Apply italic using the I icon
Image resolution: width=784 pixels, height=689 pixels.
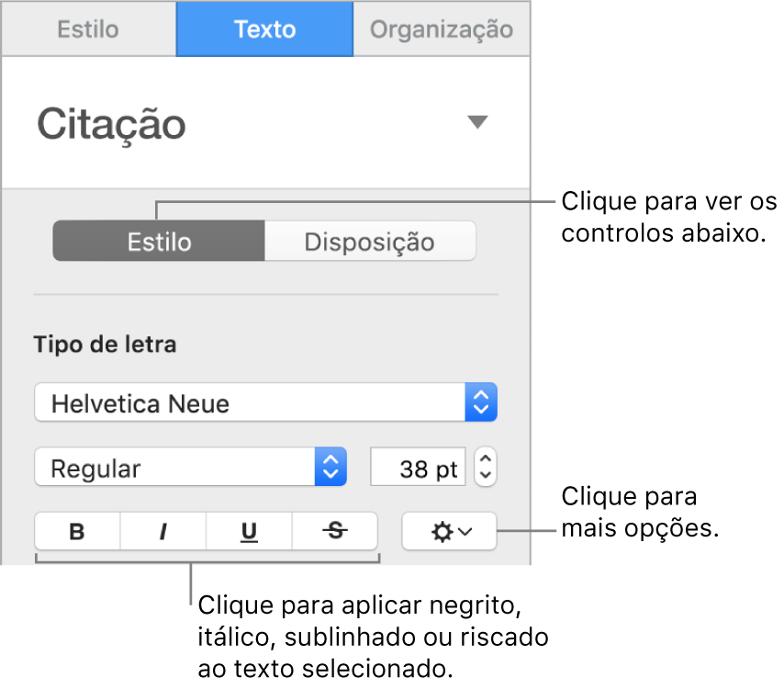point(162,531)
